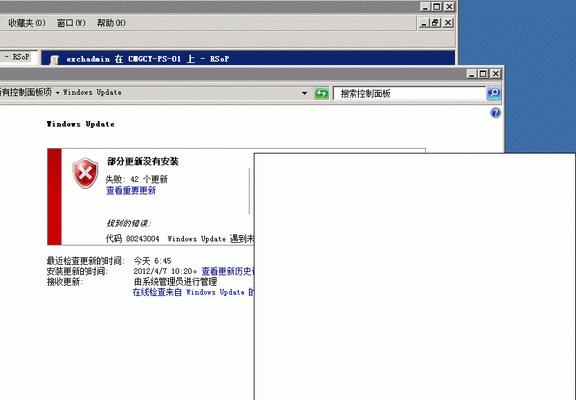Open the 帮助(H) menu

[111, 23]
